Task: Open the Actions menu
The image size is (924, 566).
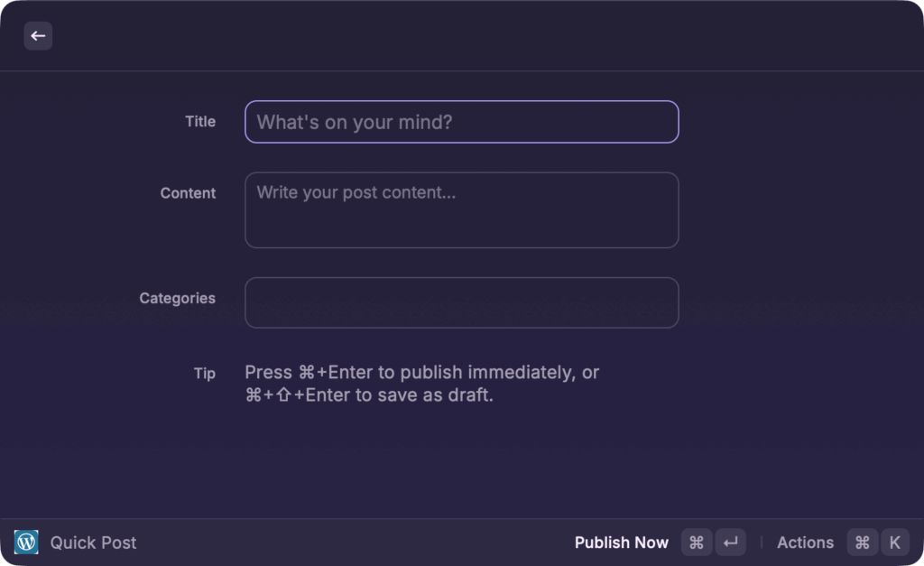Action: 805,542
